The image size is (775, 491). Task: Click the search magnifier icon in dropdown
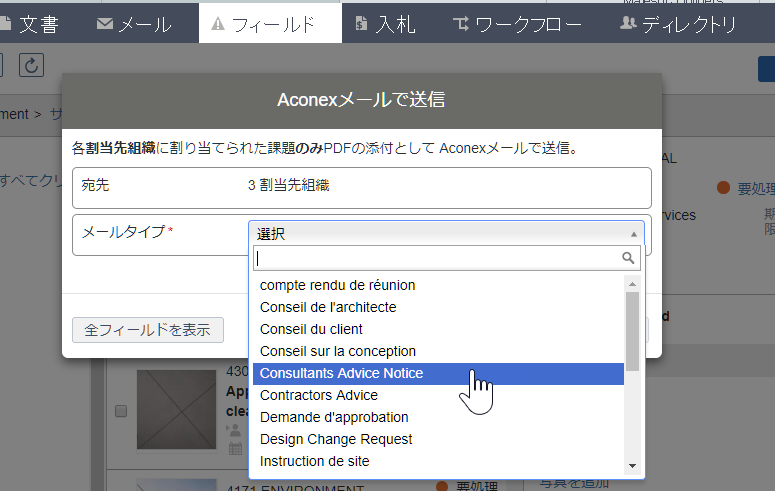coord(628,258)
